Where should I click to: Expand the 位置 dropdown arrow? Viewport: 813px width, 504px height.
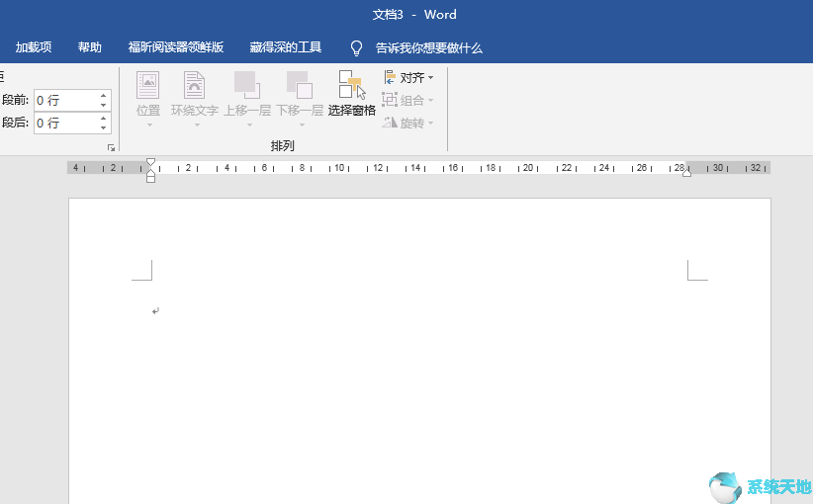point(149,125)
